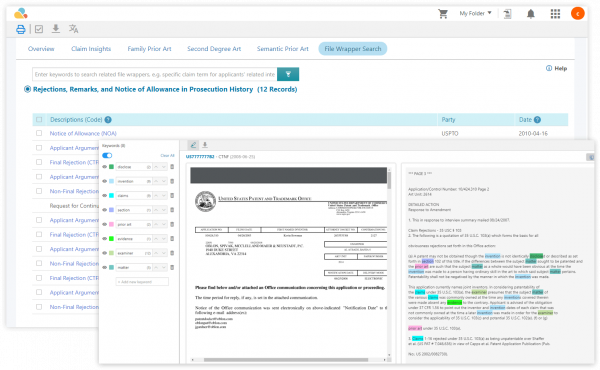This screenshot has width=600, height=370.
Task: Delete the 'disclose' keyword with its trash icon
Action: [x=172, y=167]
